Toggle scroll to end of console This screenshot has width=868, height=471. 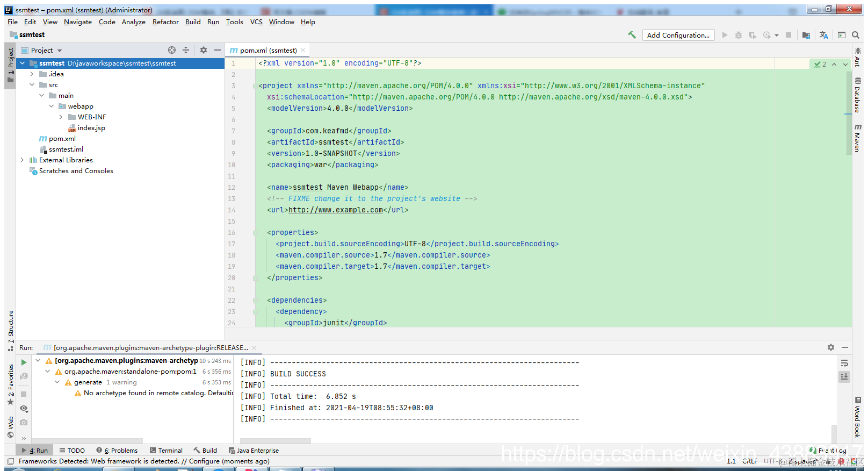pos(844,377)
